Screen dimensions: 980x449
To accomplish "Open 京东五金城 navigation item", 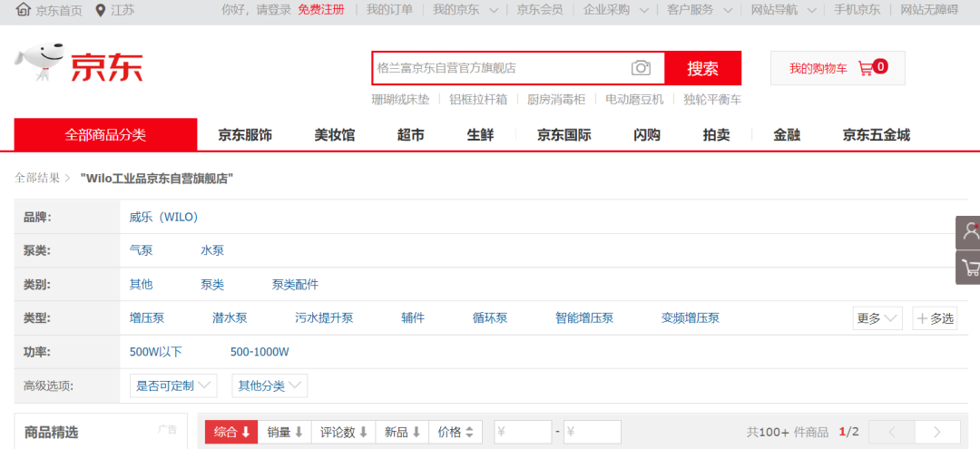I will point(877,135).
